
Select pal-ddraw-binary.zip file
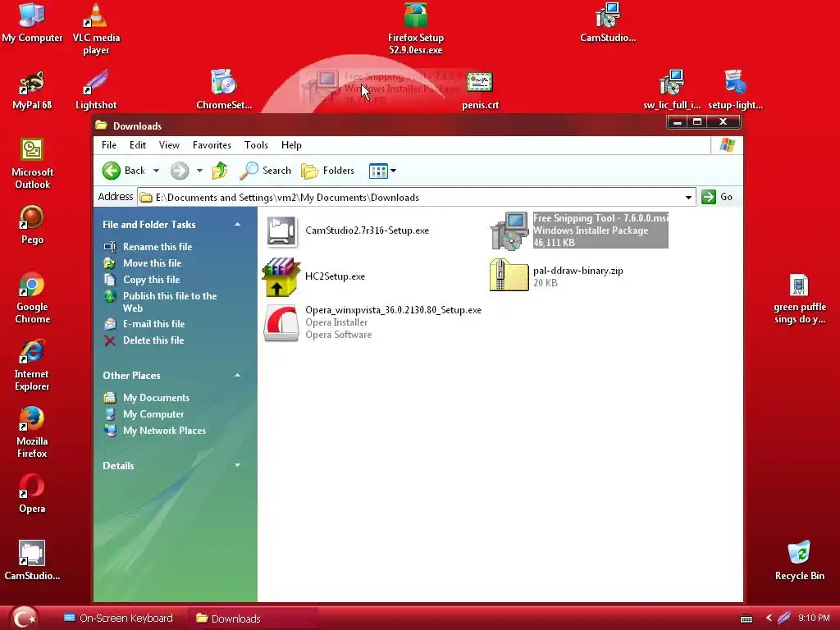tap(556, 276)
